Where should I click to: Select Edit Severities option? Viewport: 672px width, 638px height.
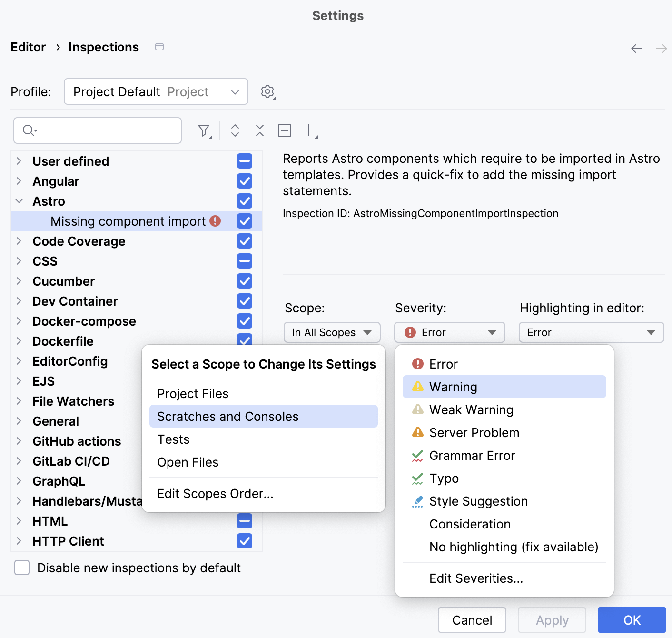click(x=476, y=578)
